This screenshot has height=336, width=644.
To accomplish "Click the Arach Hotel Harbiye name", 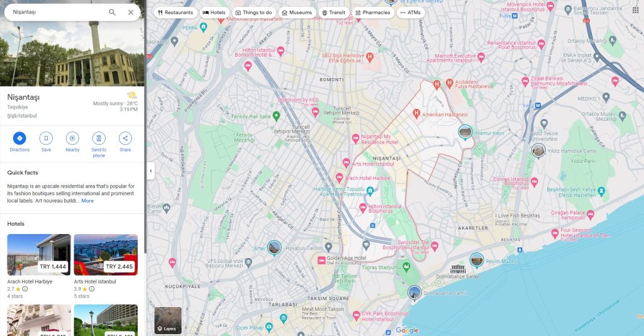I will (30, 282).
